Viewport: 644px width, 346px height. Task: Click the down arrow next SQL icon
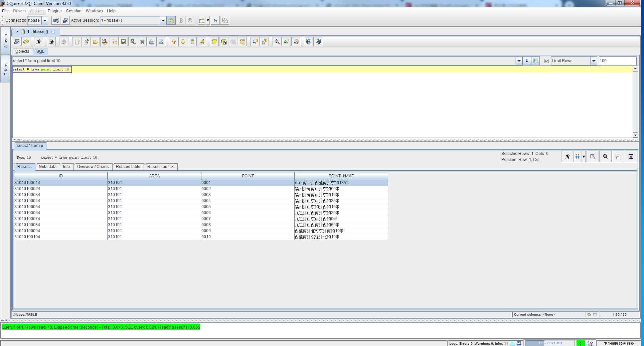[183, 42]
